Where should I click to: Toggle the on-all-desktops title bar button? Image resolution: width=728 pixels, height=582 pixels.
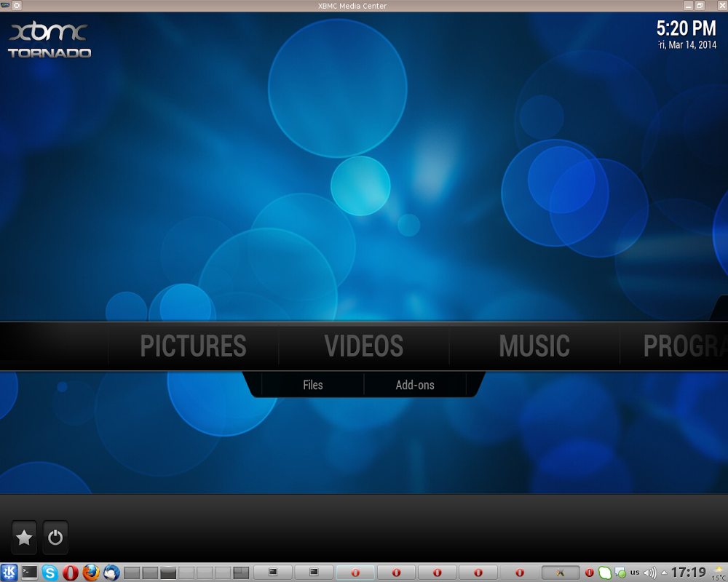pyautogui.click(x=16, y=6)
